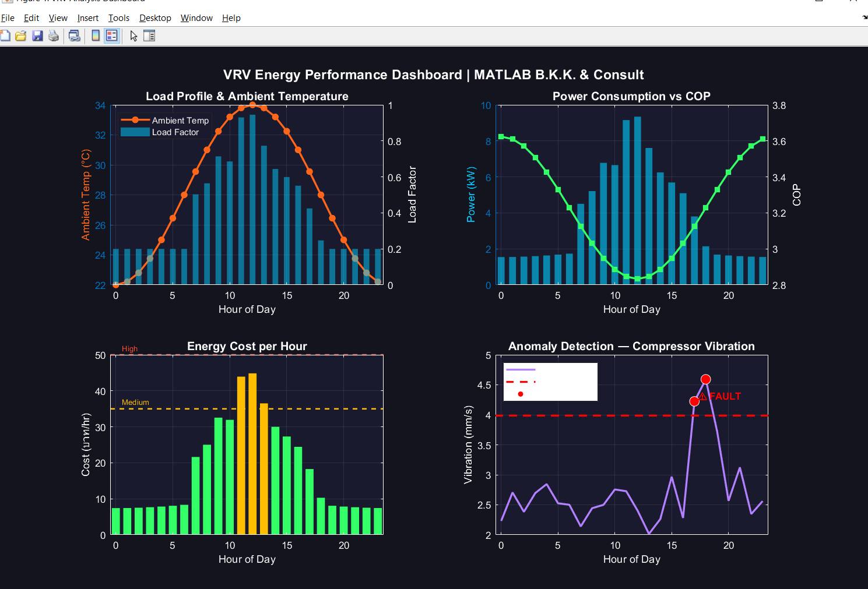Click 'Hour of Day' label under vibration plot
This screenshot has width=868, height=589.
coord(631,559)
